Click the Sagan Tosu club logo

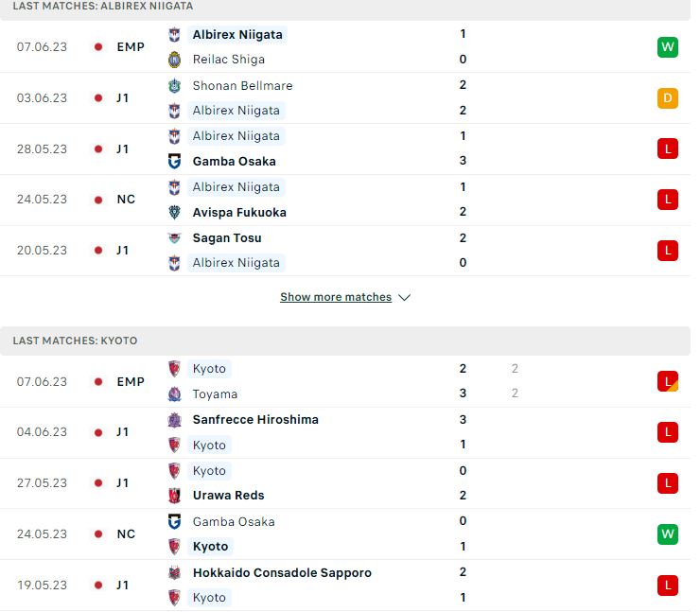[175, 238]
